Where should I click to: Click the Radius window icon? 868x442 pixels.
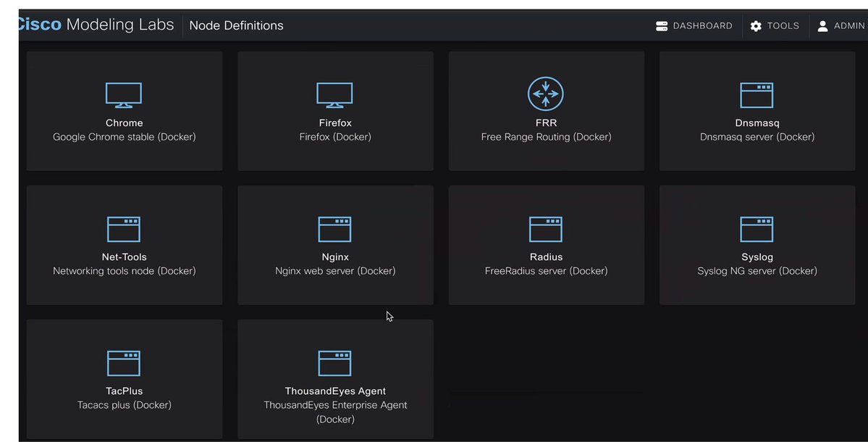[546, 229]
